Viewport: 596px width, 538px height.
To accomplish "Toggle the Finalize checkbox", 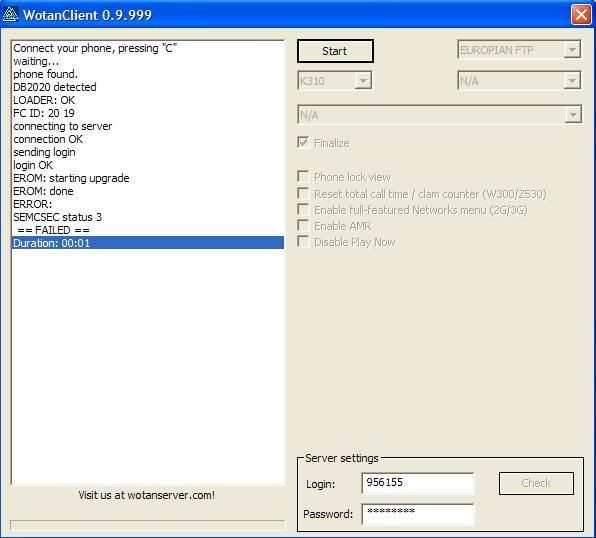I will click(x=303, y=143).
